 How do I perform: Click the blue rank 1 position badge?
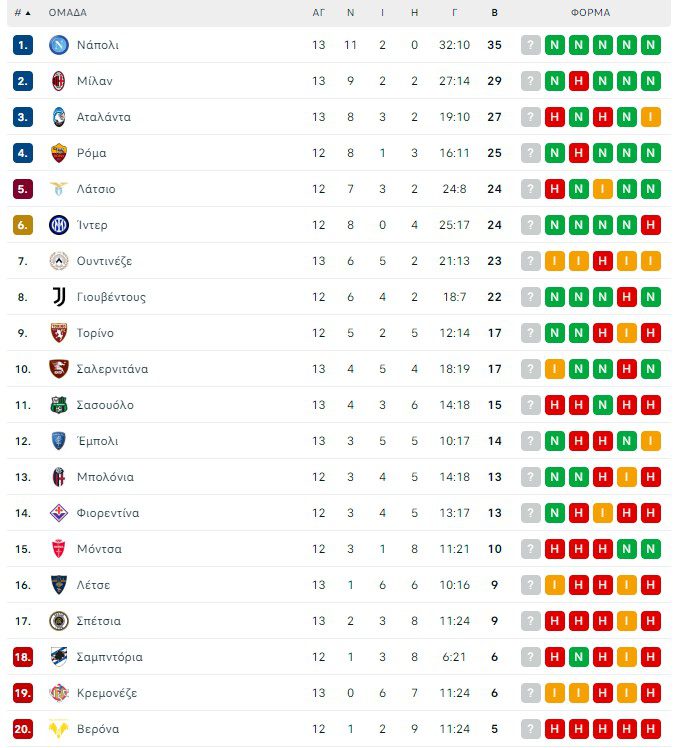(23, 45)
